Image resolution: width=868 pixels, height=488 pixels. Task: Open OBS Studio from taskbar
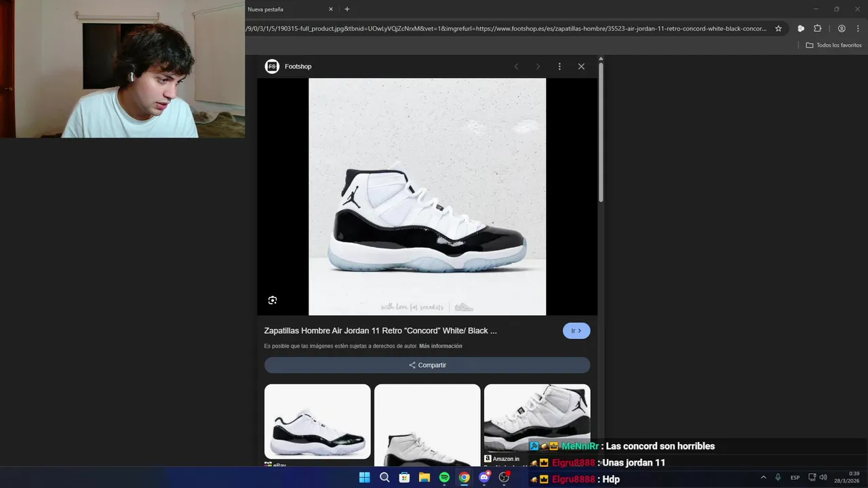[504, 477]
